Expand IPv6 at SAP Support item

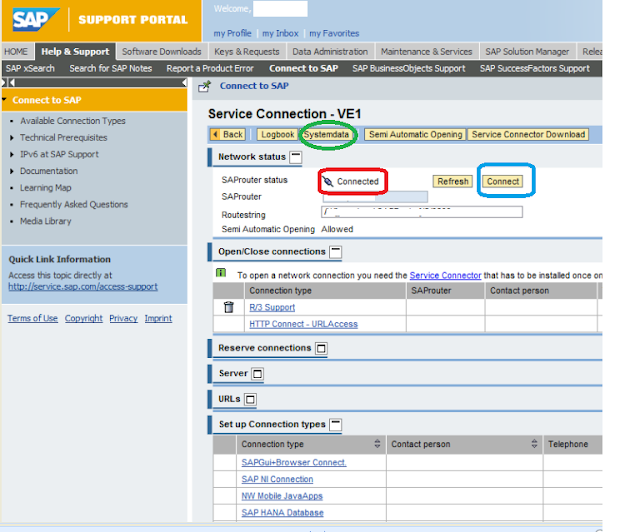click(x=12, y=155)
